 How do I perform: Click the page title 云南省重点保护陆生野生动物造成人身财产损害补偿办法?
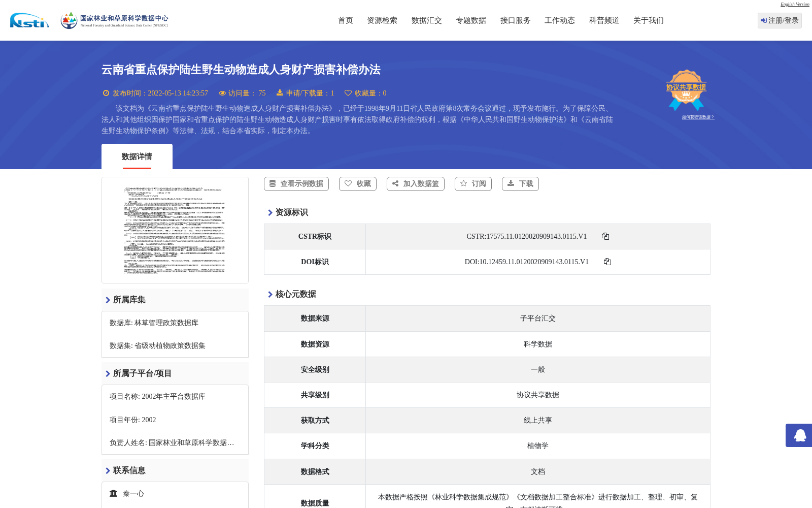[x=241, y=70]
